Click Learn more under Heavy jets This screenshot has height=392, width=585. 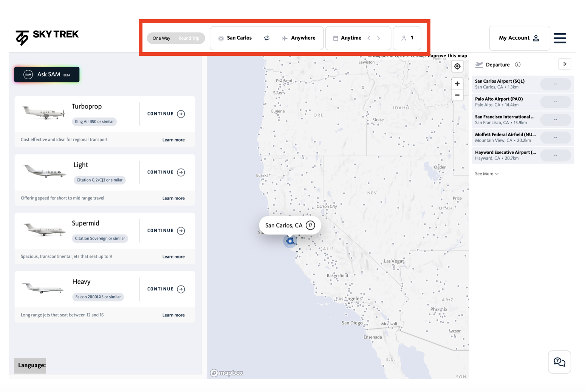point(173,315)
